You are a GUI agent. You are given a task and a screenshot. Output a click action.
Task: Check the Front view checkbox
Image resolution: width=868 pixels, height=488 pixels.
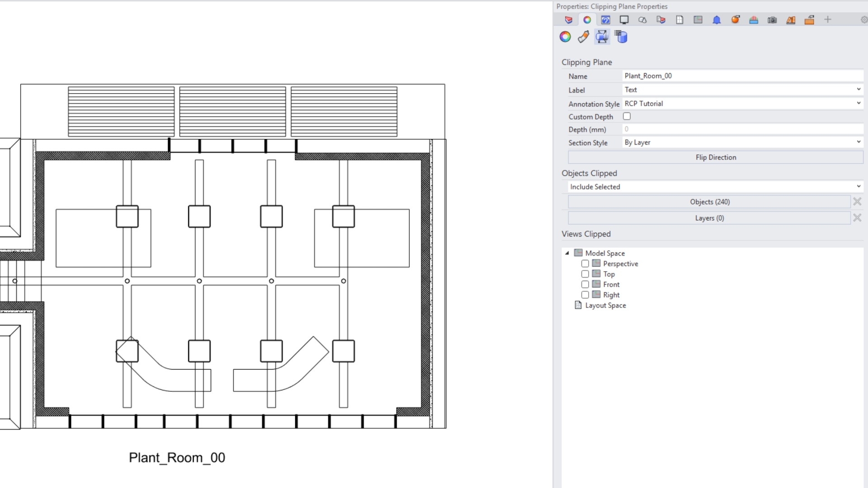(585, 285)
